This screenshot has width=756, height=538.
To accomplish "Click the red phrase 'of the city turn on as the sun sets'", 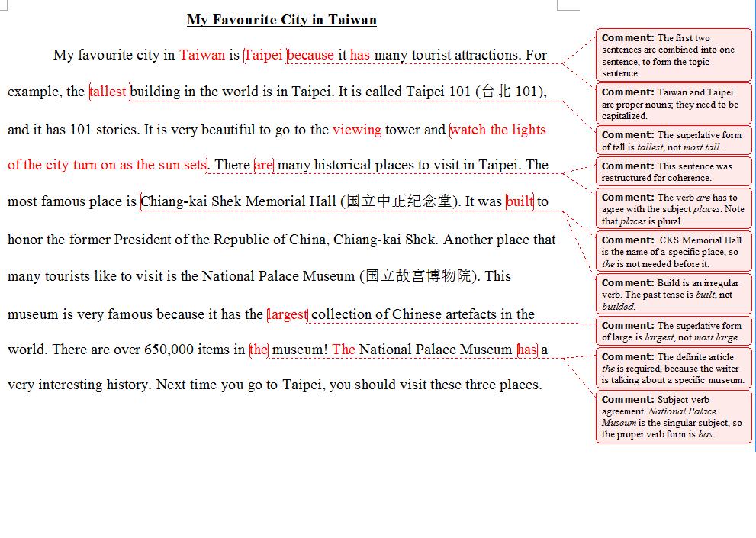I will (x=107, y=165).
